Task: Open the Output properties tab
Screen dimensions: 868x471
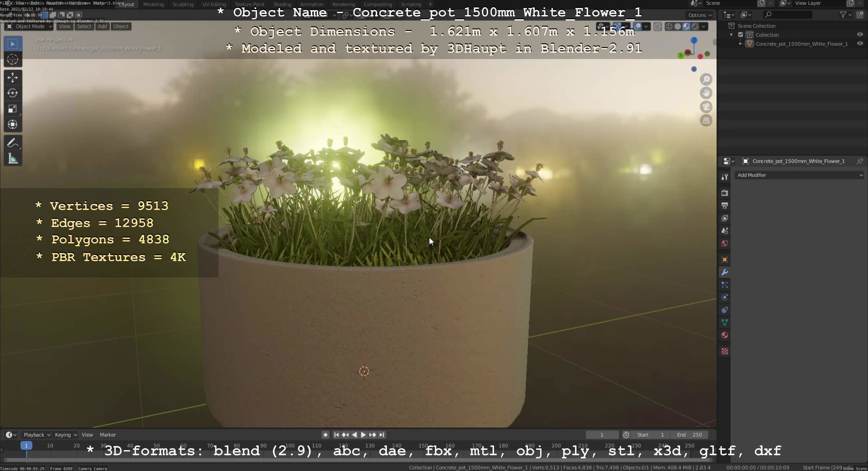Action: [725, 206]
